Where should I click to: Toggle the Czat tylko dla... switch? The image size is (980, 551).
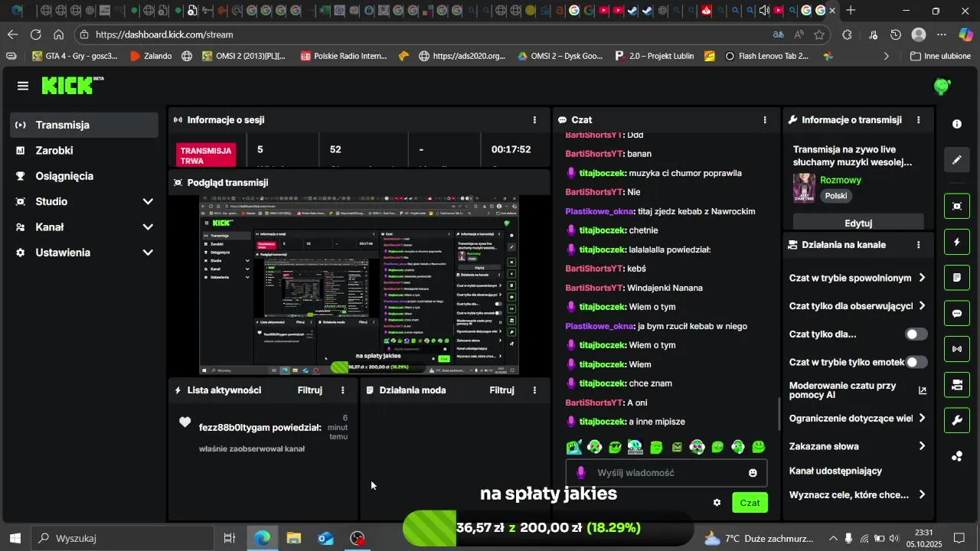[x=916, y=334]
